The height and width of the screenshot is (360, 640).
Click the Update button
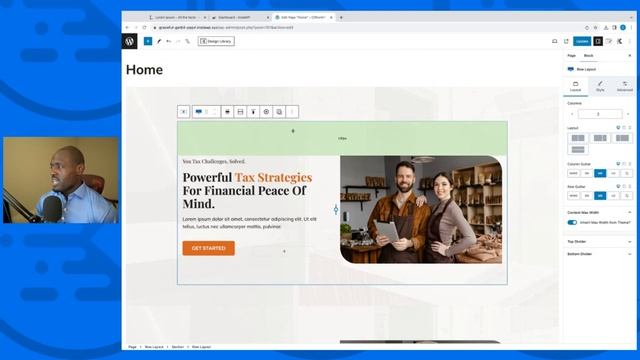point(582,41)
